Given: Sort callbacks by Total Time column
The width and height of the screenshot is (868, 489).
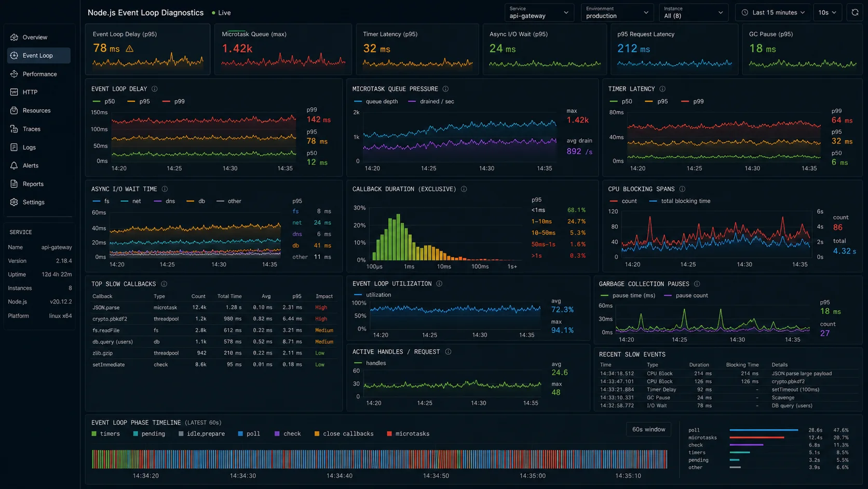Looking at the screenshot, I should (229, 296).
